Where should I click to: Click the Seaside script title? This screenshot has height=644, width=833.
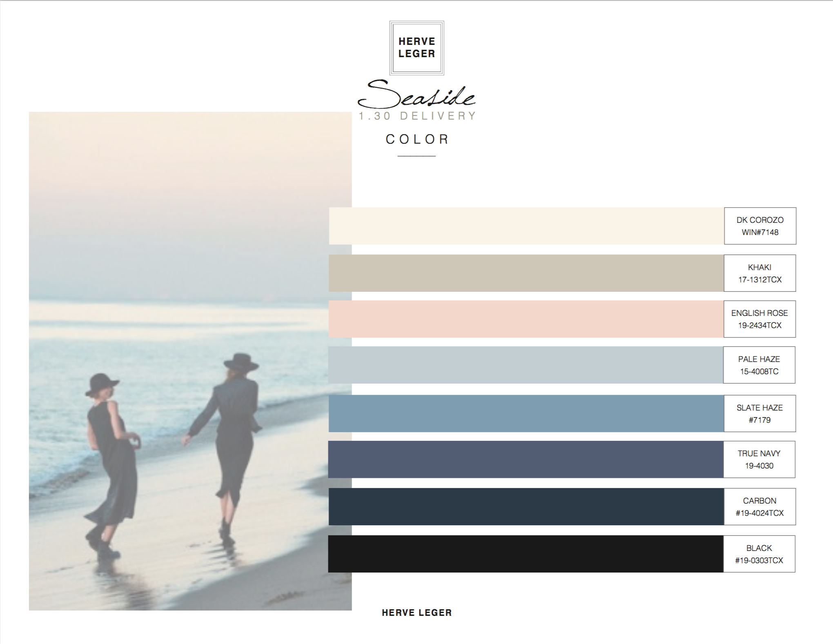point(416,96)
